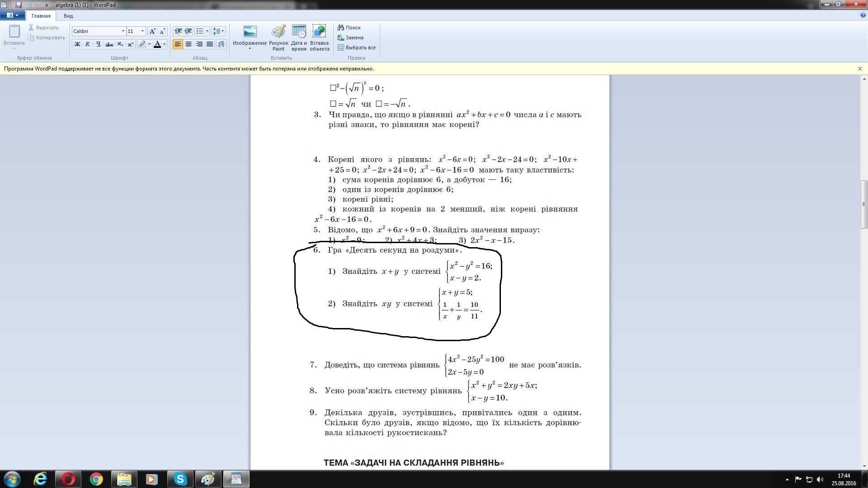Open the font color swatch dropdown
Viewport: 868px width, 488px height.
point(164,44)
